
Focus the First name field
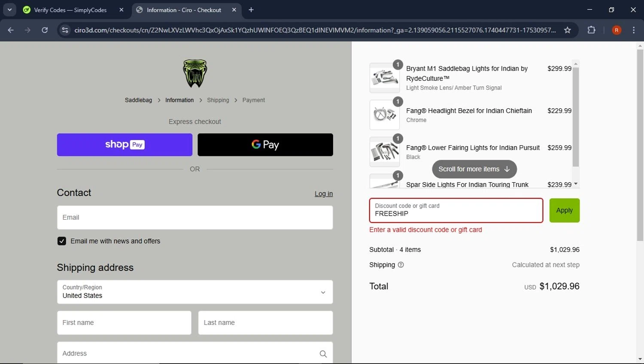tap(124, 323)
